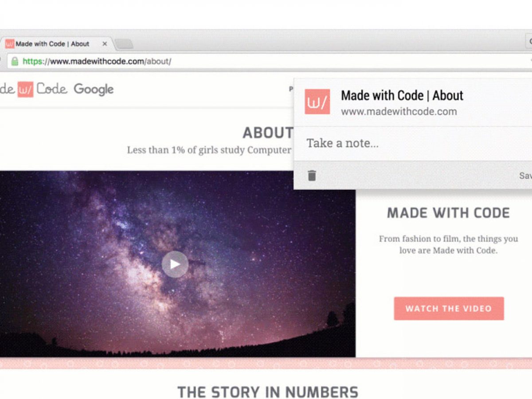The image size is (532, 399).
Task: Click the Made with Code favicon on tab
Action: coord(9,44)
